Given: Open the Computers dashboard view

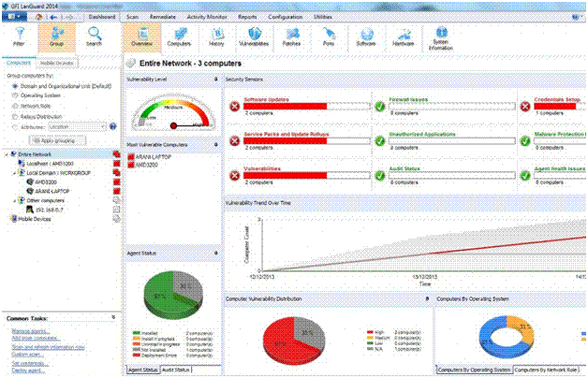Looking at the screenshot, I should click(179, 36).
